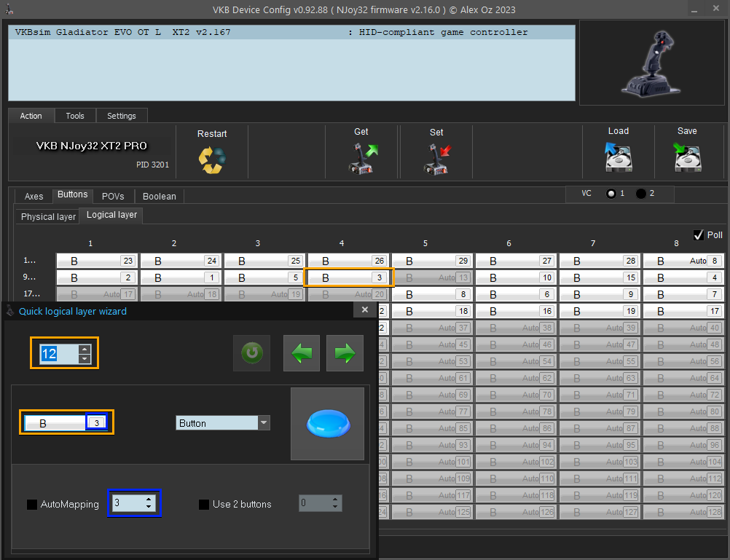This screenshot has height=560, width=730.
Task: Click the Get settings joystick icon
Action: point(361,158)
